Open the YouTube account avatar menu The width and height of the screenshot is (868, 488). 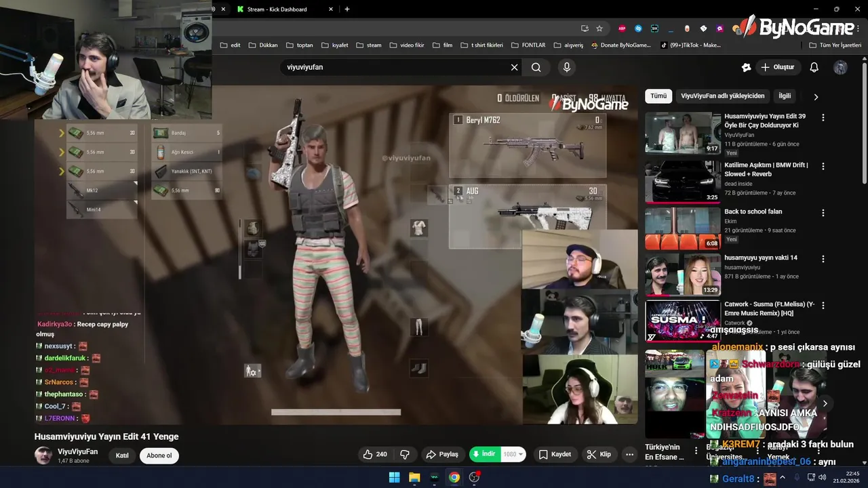pos(840,67)
